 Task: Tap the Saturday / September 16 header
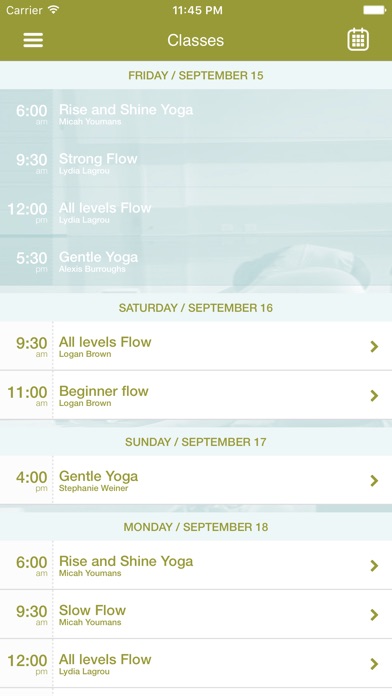[196, 308]
